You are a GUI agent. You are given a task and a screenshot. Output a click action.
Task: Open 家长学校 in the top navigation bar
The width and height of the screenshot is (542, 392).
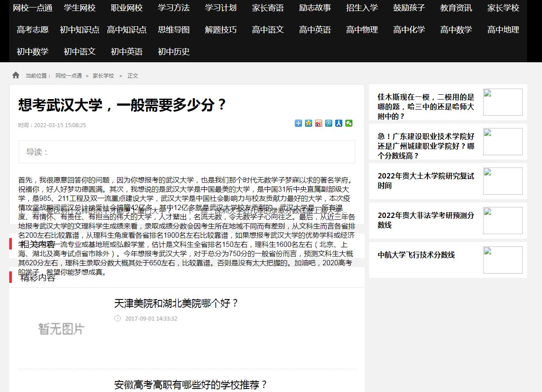tap(503, 8)
